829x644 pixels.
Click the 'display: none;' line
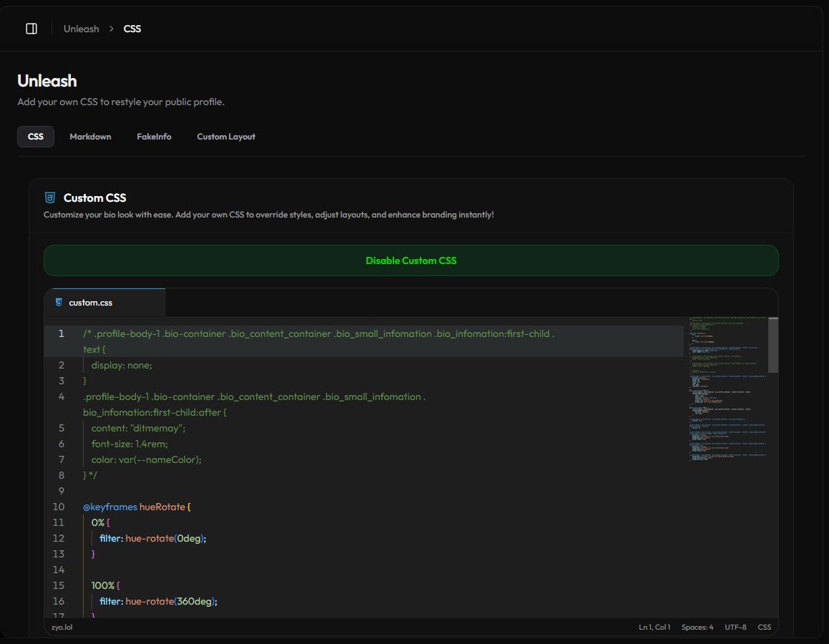pyautogui.click(x=122, y=365)
